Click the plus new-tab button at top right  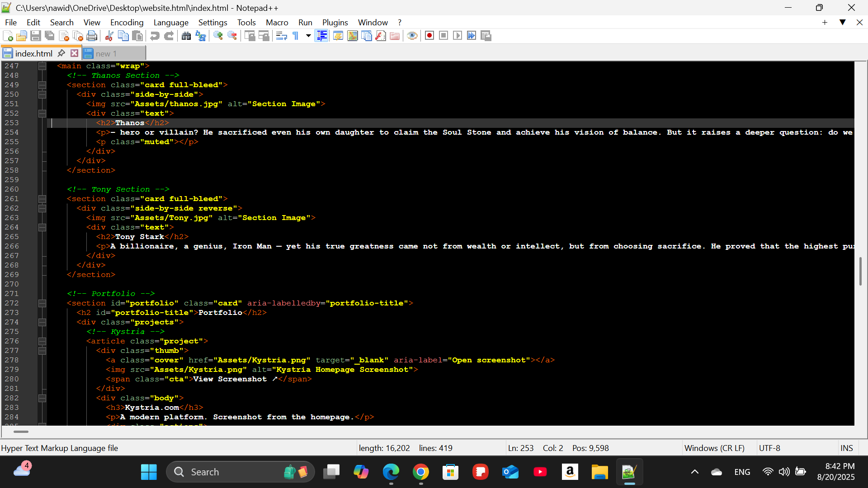tap(825, 22)
